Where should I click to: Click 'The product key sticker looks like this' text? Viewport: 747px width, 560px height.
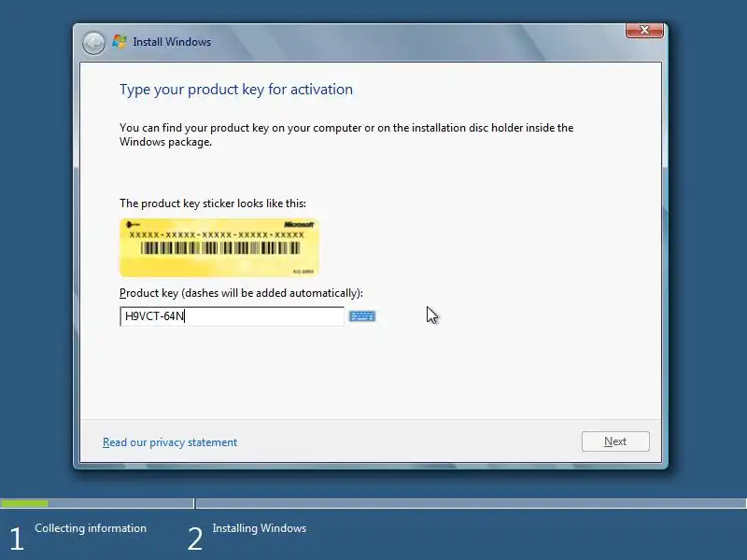(213, 203)
